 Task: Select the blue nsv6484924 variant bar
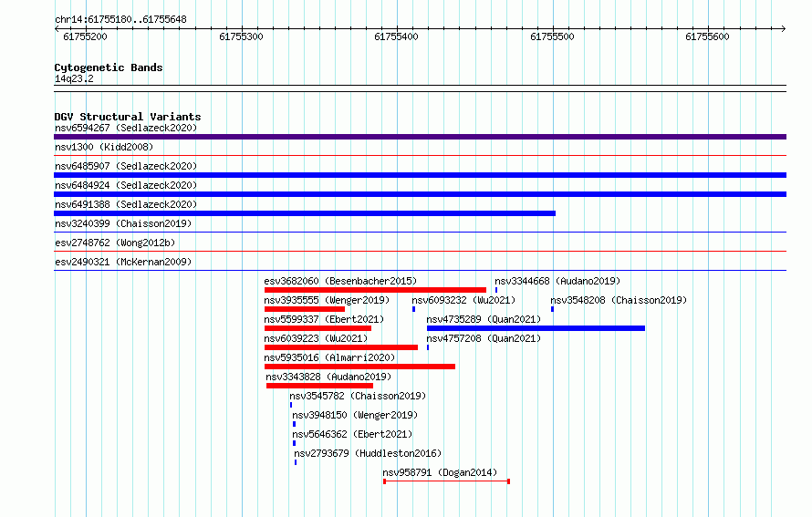[x=420, y=194]
